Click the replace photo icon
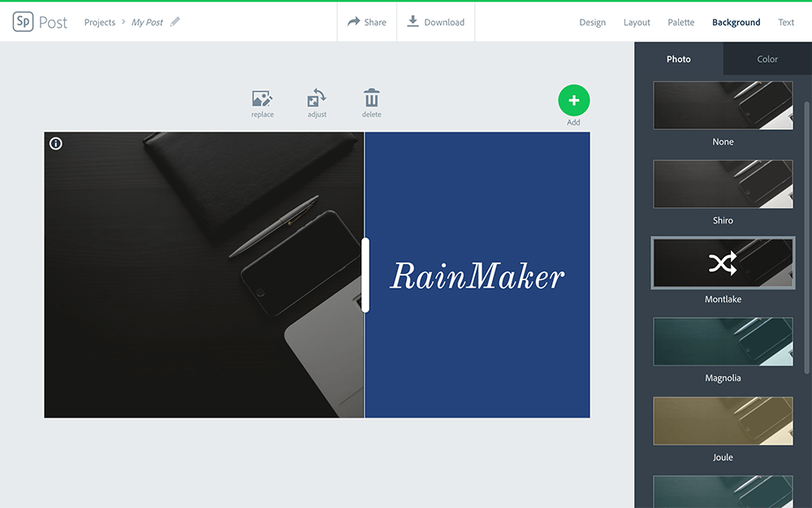The image size is (812, 508). 261,99
